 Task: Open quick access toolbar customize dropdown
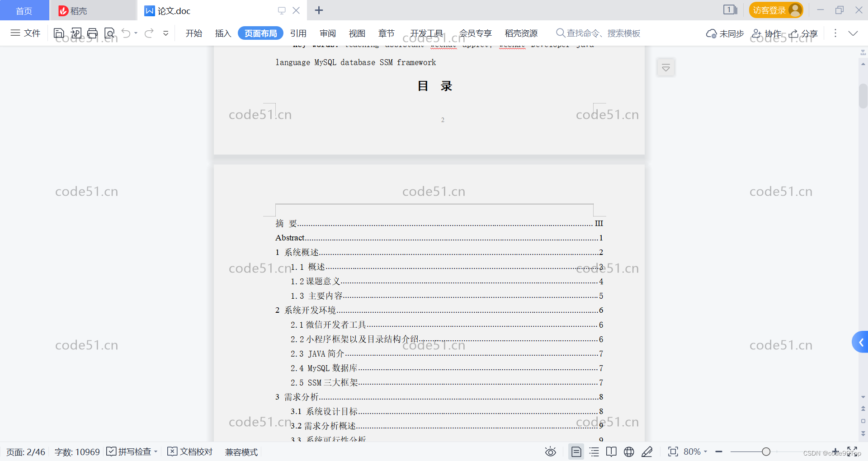coord(166,33)
